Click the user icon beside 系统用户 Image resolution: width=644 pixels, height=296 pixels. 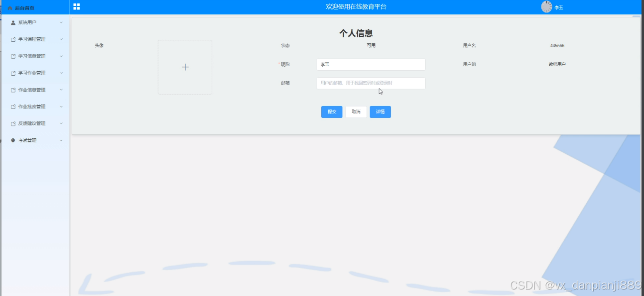pos(13,22)
